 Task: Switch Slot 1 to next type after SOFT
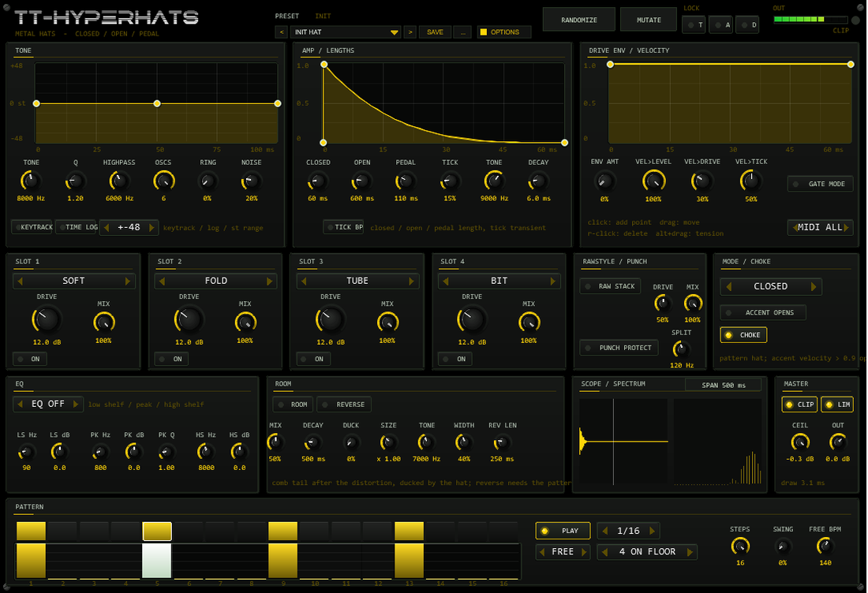click(128, 281)
